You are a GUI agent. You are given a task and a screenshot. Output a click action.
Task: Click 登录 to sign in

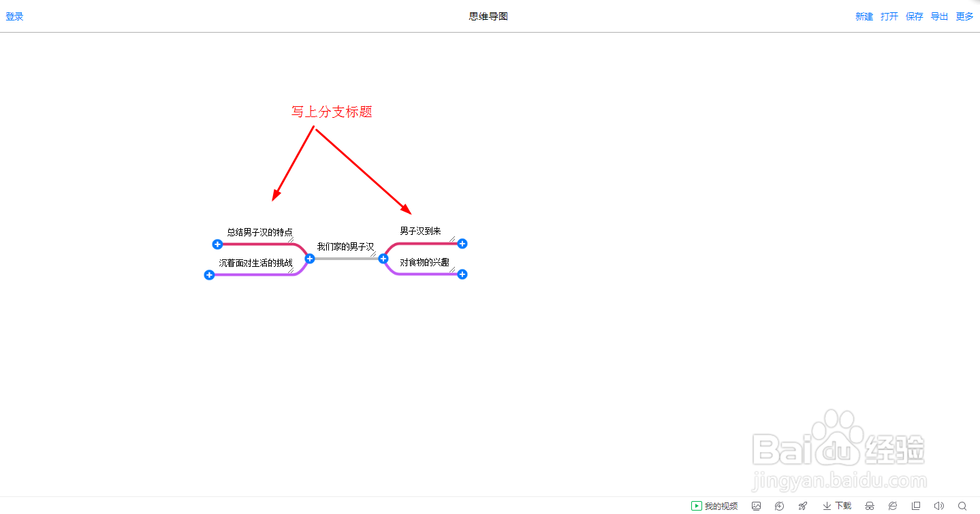pos(14,16)
